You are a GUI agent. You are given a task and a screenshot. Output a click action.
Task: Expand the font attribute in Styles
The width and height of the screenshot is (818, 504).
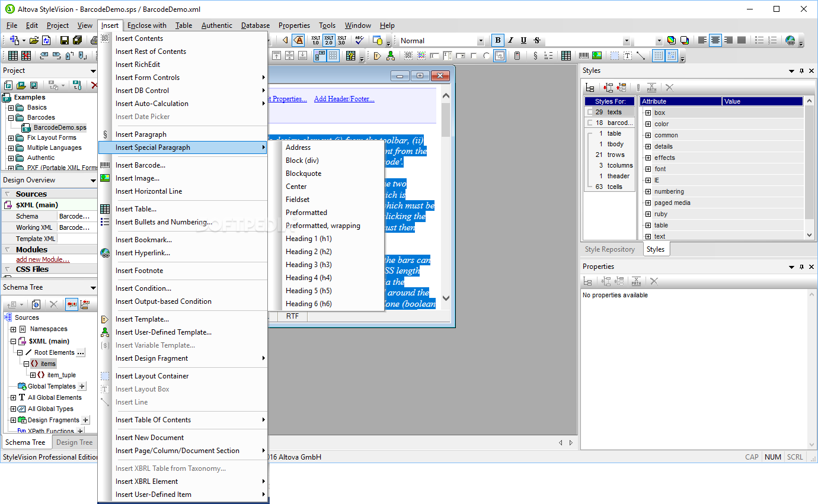(648, 169)
